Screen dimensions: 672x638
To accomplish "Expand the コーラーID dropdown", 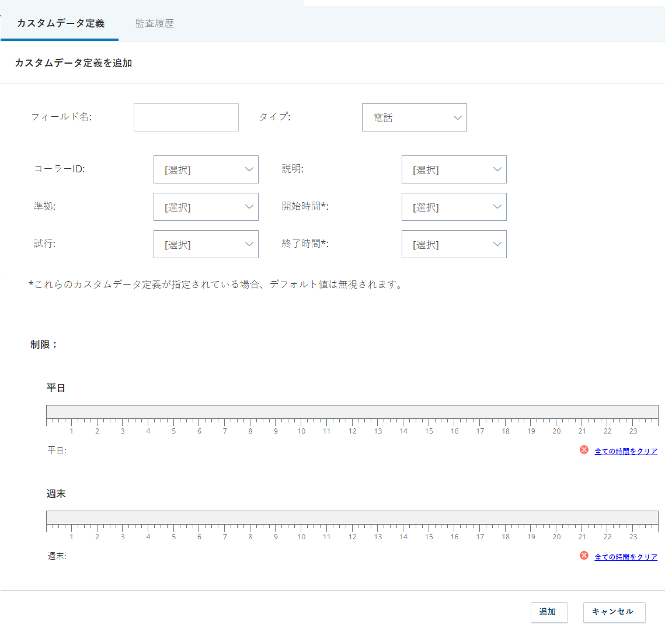I will pyautogui.click(x=206, y=169).
